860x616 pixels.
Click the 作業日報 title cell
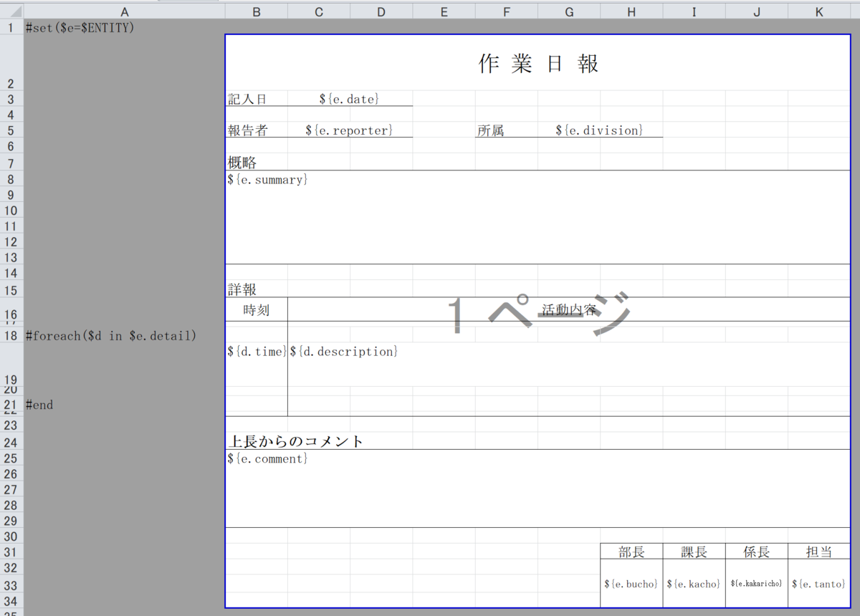coord(537,63)
